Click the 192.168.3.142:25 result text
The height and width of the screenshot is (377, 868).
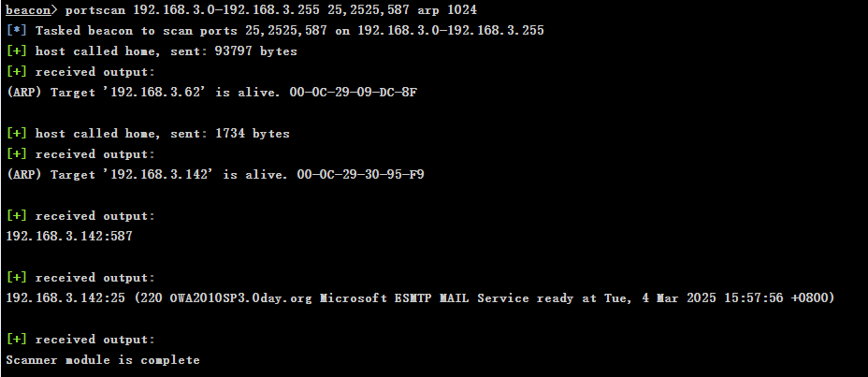65,298
